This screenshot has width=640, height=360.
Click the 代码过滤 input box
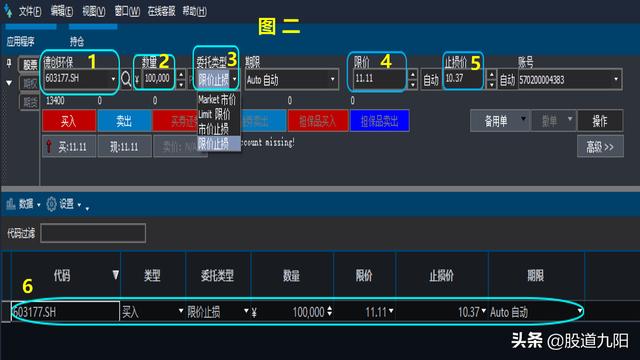93,233
